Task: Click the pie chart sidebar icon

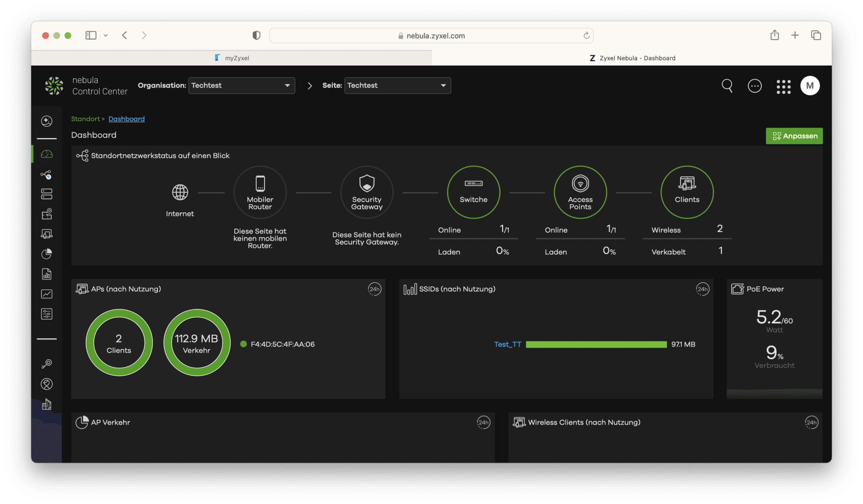Action: (46, 254)
